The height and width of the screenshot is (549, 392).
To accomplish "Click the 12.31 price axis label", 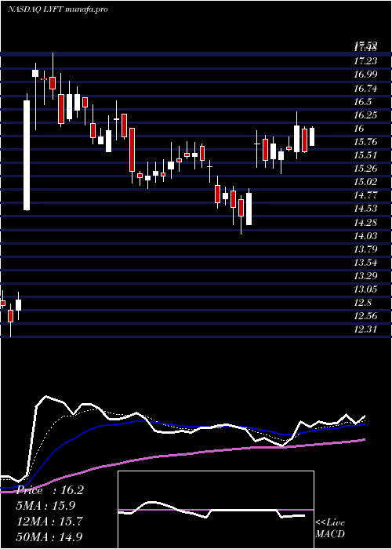I will point(365,329).
